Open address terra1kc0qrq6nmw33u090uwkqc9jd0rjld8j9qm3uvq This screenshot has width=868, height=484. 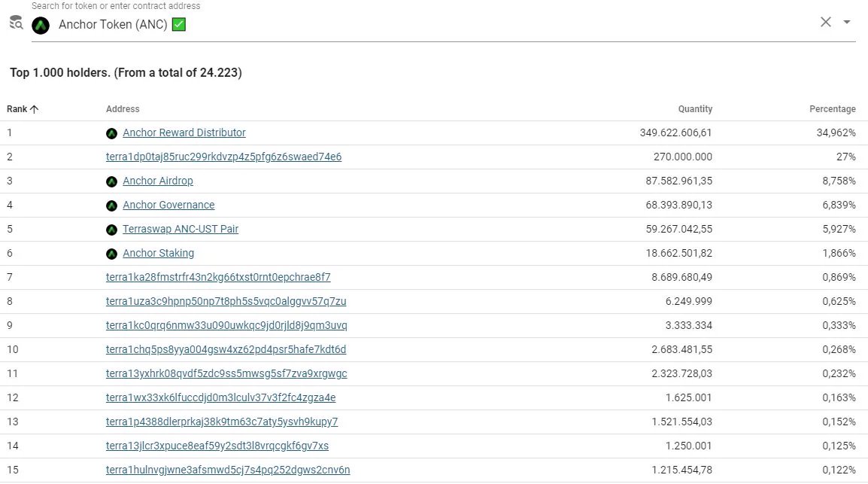tap(226, 326)
